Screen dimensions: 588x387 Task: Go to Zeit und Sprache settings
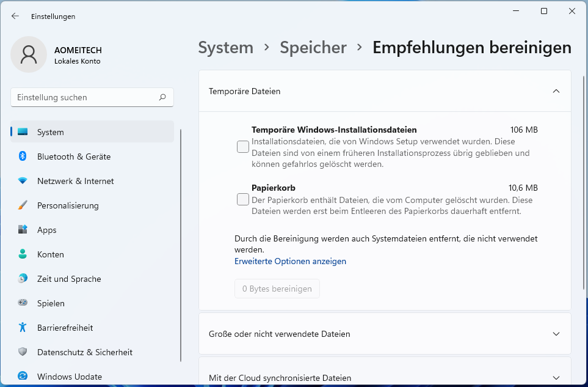click(68, 279)
